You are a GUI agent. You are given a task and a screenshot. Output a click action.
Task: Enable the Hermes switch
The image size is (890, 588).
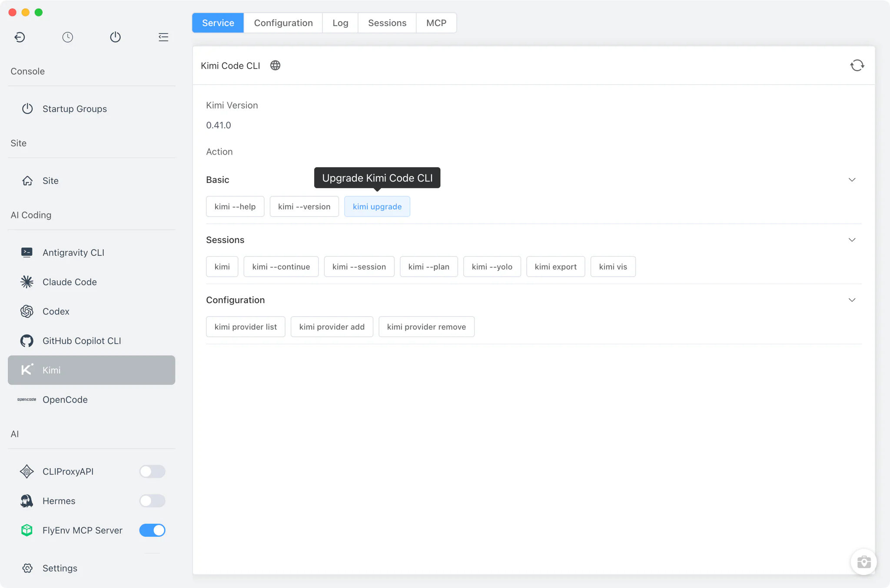(152, 501)
